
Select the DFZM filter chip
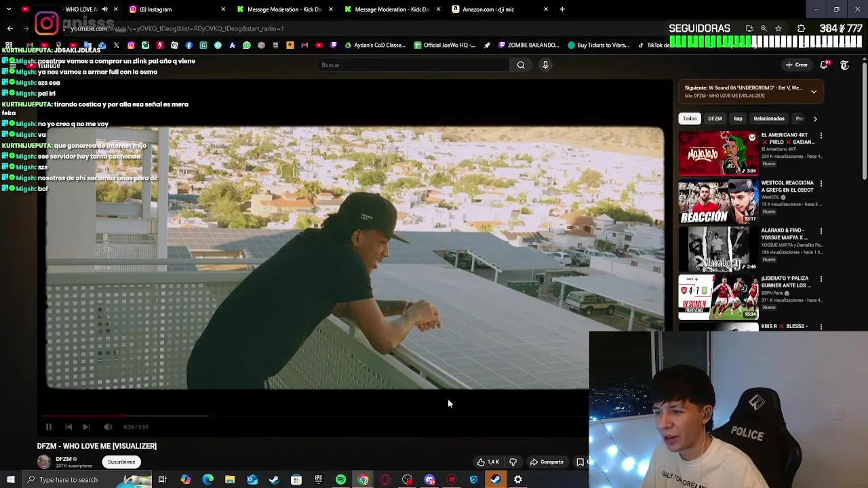click(715, 119)
